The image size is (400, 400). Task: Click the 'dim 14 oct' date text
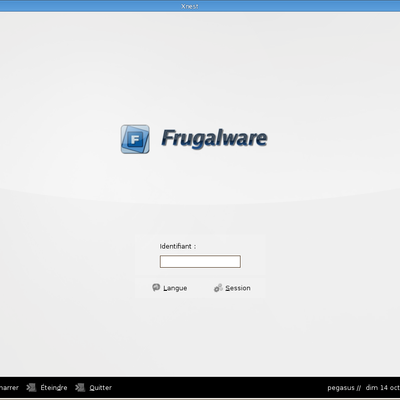point(383,388)
